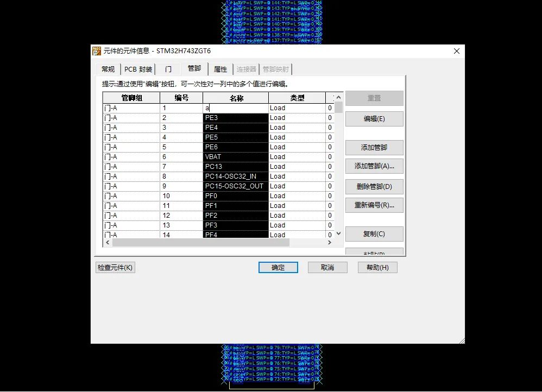Select the Load type cell in the PC13 row
The width and height of the screenshot is (542, 392).
[x=297, y=167]
